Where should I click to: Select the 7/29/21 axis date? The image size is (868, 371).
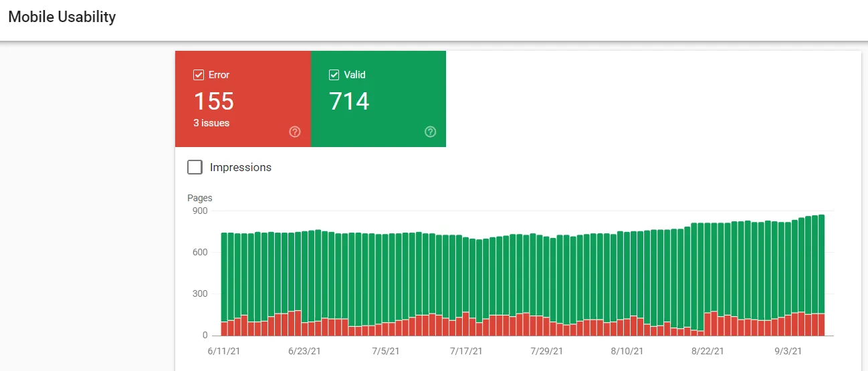point(547,351)
